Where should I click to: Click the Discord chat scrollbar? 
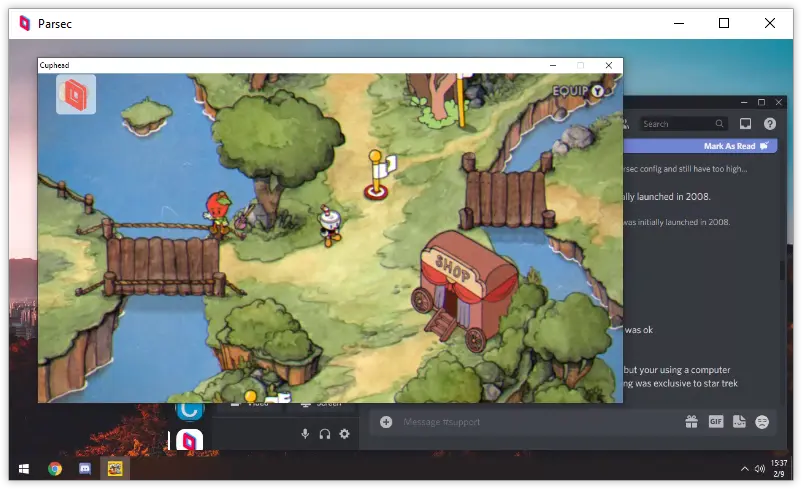click(781, 270)
